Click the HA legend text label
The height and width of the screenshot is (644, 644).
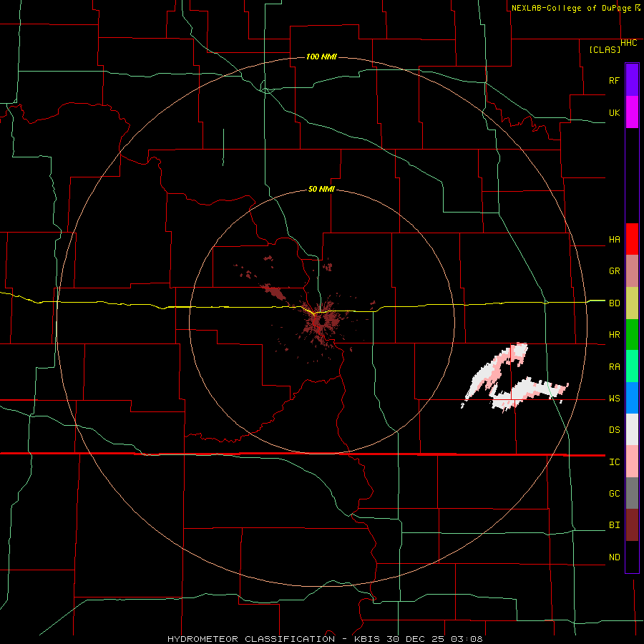[x=614, y=240]
